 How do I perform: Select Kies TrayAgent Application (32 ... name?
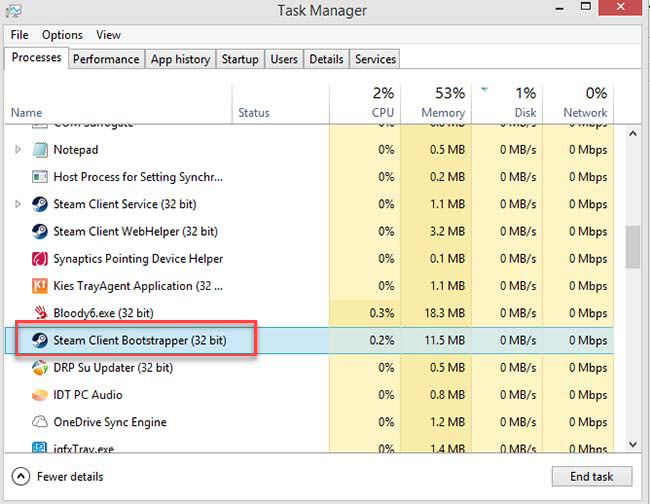point(138,286)
